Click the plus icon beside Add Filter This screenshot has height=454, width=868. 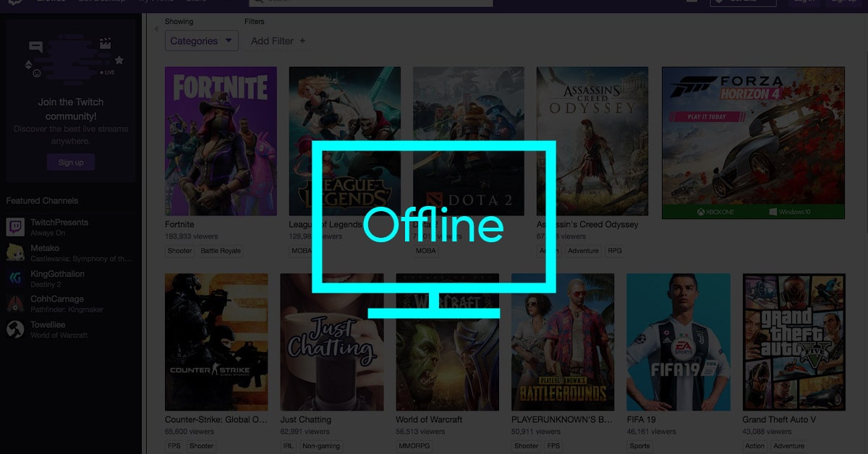click(x=302, y=41)
